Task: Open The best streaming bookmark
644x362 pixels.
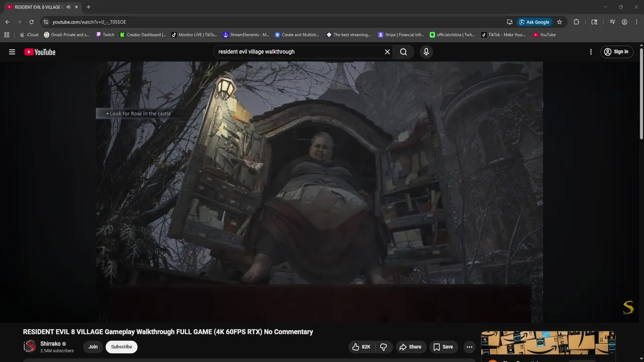Action: (349, 35)
